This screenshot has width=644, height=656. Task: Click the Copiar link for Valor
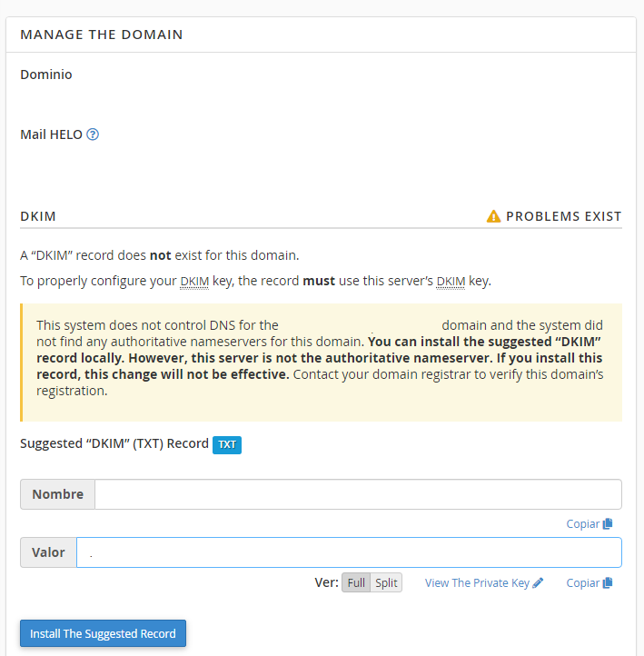coord(583,582)
